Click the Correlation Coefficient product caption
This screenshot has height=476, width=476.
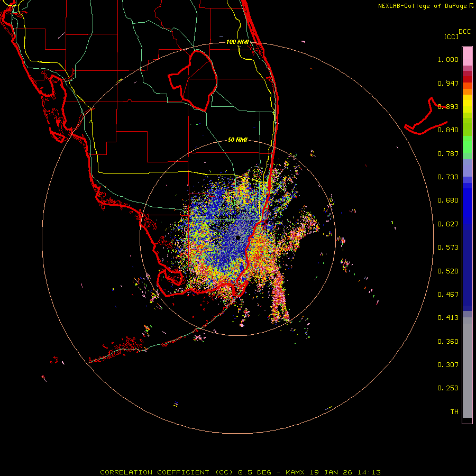coord(240,472)
